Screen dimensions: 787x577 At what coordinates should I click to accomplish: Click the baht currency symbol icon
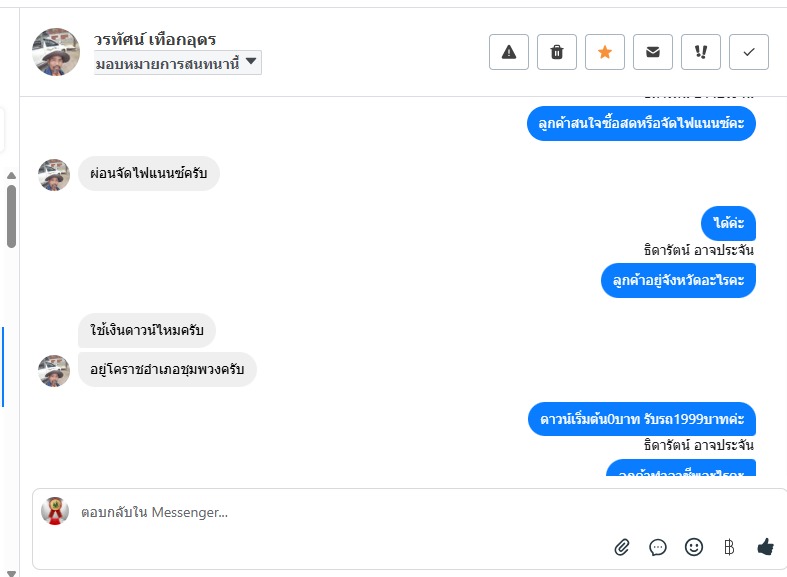[x=729, y=547]
